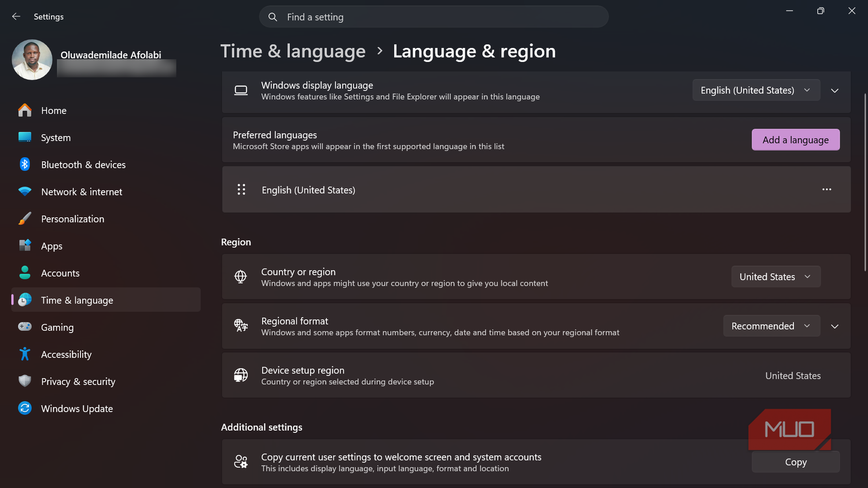The height and width of the screenshot is (488, 868).
Task: Click the Apps icon in sidebar
Action: 25,246
